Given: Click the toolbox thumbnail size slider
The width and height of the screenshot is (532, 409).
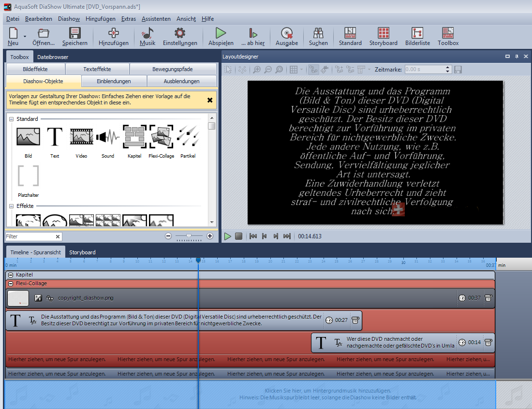Looking at the screenshot, I should pos(189,236).
